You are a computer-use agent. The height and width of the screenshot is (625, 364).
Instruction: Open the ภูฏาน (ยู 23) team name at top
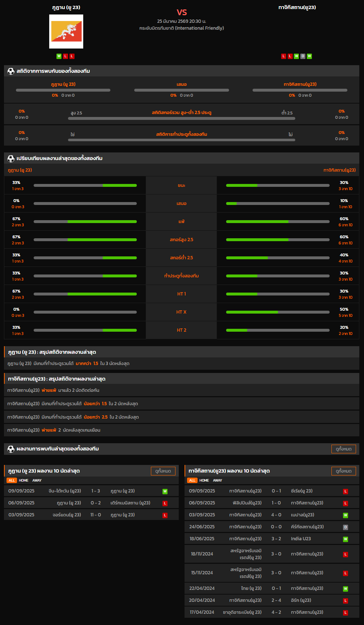[66, 7]
